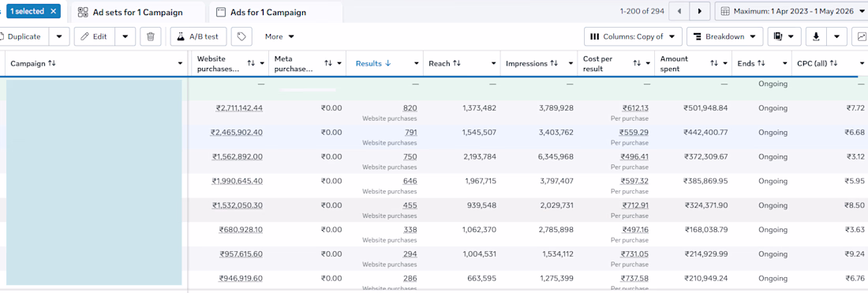868x293 pixels.
Task: Select CPC value ₹8.50
Action: click(x=855, y=205)
